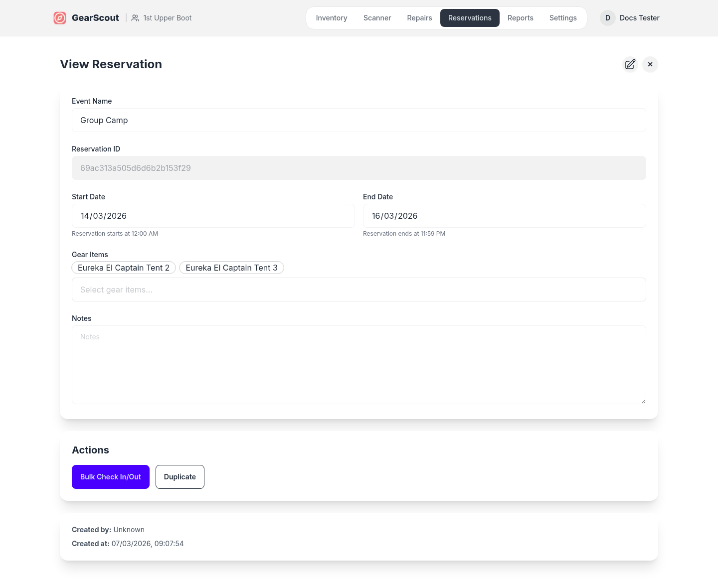
Task: Open the End Date picker
Action: [504, 216]
